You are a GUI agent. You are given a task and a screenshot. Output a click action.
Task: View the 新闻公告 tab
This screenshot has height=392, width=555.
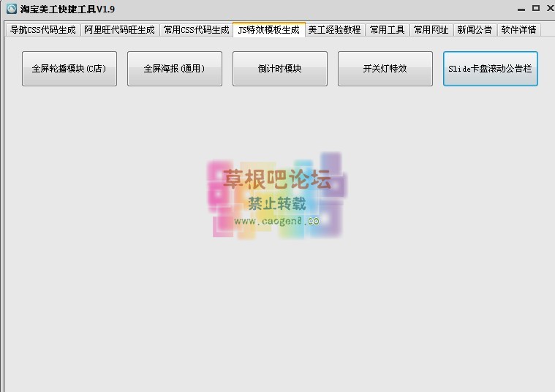coord(475,30)
